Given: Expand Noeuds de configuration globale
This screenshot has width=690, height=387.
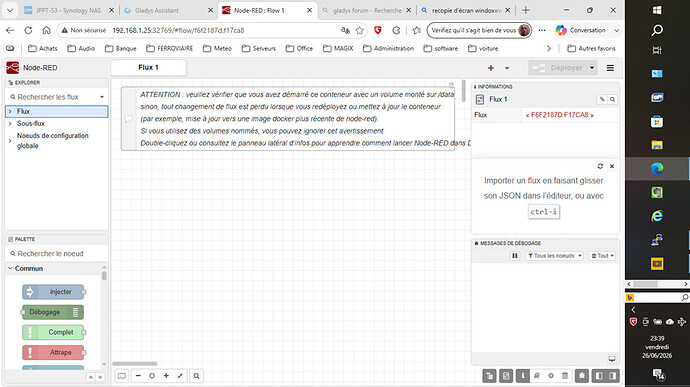Looking at the screenshot, I should pos(10,141).
